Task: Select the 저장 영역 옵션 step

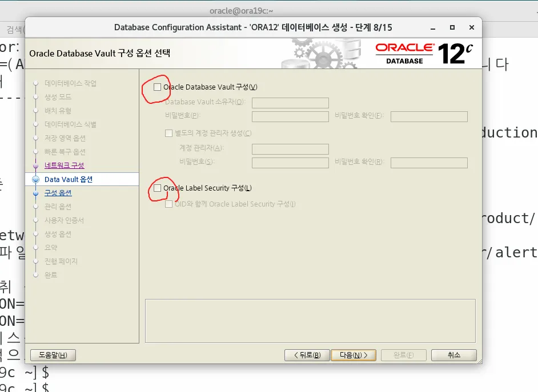Action: 65,138
